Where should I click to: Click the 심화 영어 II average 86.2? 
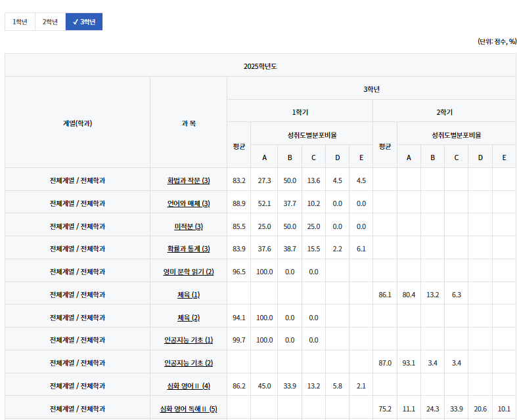(x=238, y=386)
